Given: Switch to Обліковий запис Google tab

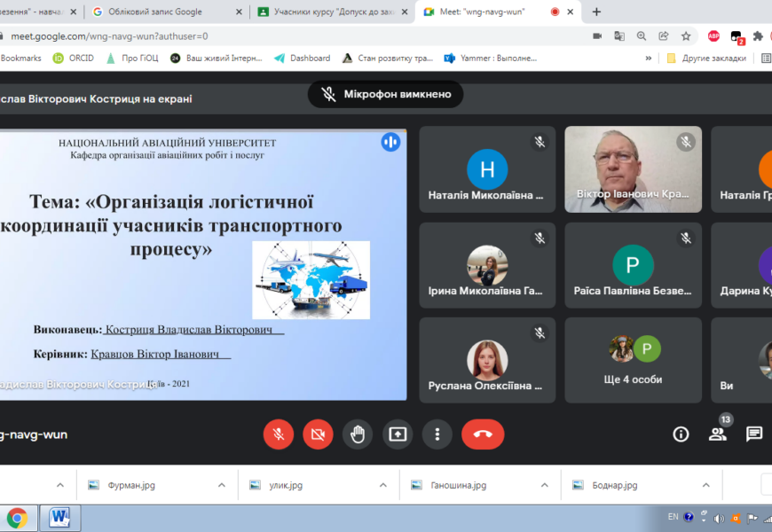Looking at the screenshot, I should [x=160, y=12].
